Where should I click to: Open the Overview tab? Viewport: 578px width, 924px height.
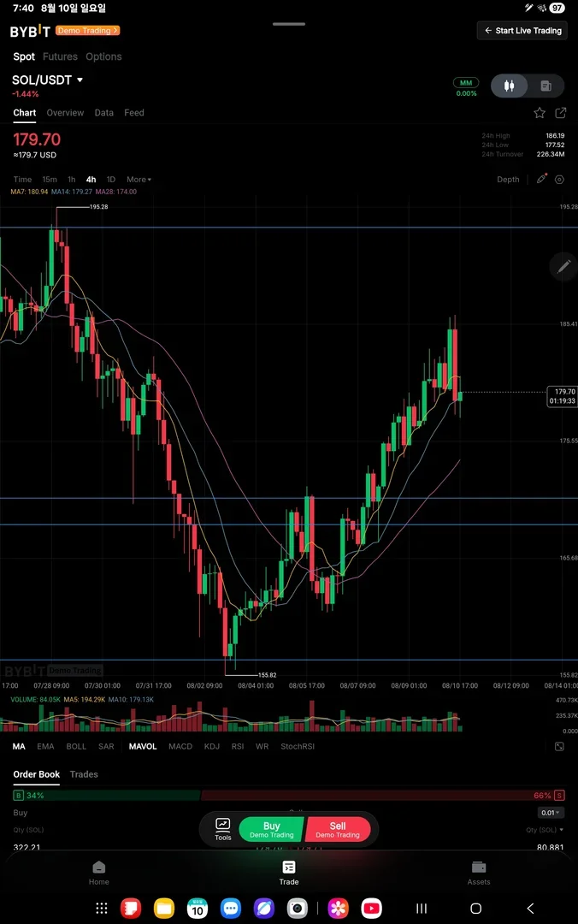[65, 113]
